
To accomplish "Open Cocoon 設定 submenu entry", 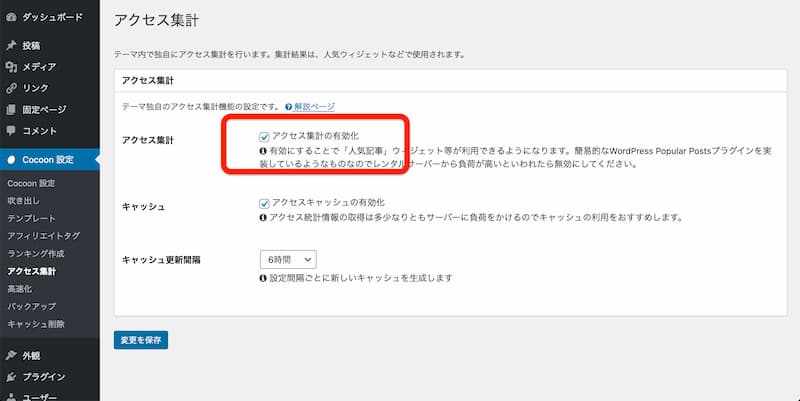I will [x=31, y=183].
